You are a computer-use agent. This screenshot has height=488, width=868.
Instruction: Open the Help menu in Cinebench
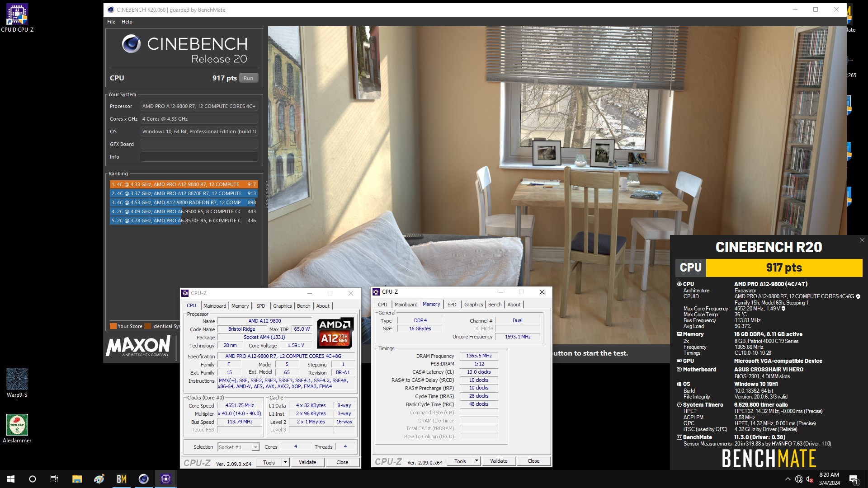(x=127, y=22)
